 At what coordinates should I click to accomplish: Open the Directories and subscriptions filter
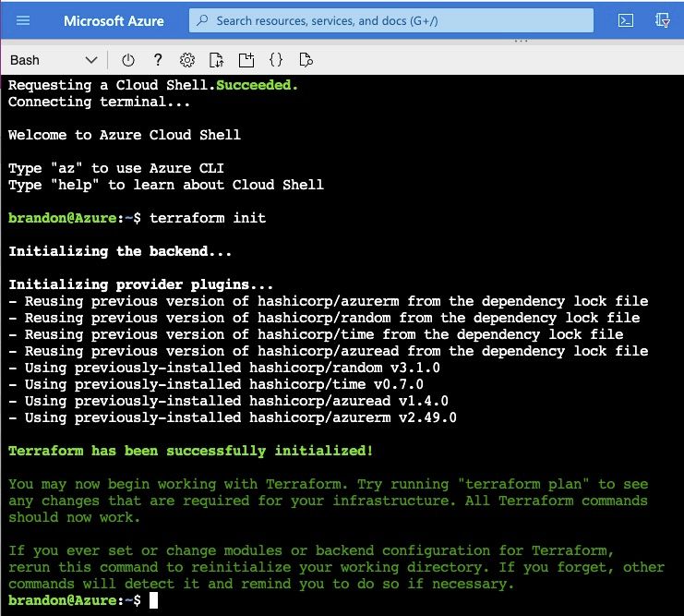[x=662, y=20]
